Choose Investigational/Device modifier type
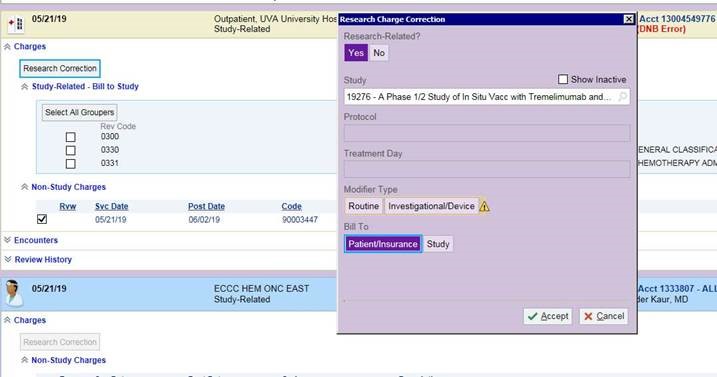The width and height of the screenshot is (717, 377). (x=431, y=206)
